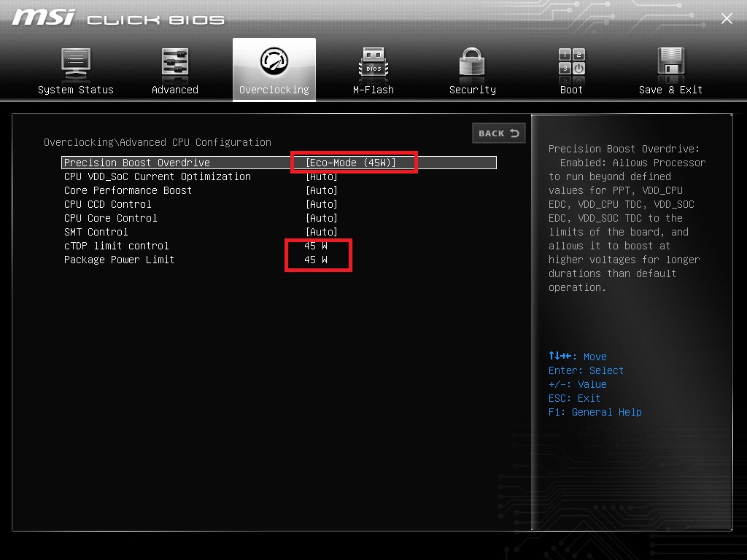747x560 pixels.
Task: Select the SMT Control label
Action: pos(96,232)
